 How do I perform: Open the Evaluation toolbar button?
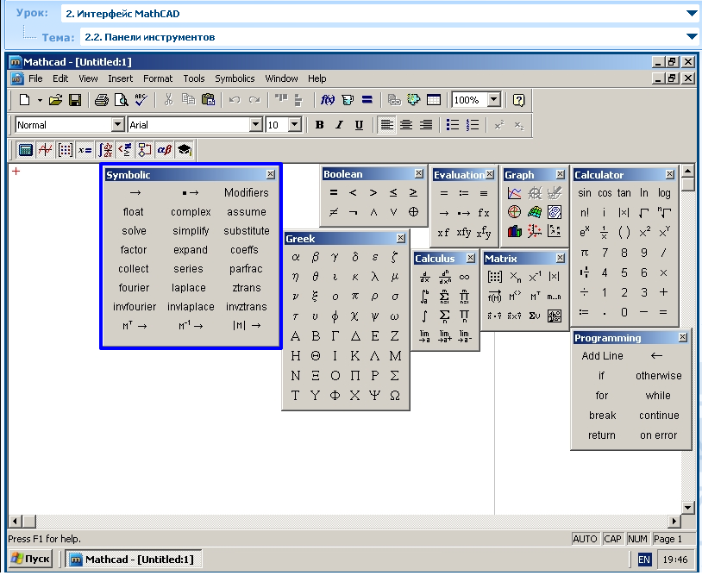tap(85, 150)
